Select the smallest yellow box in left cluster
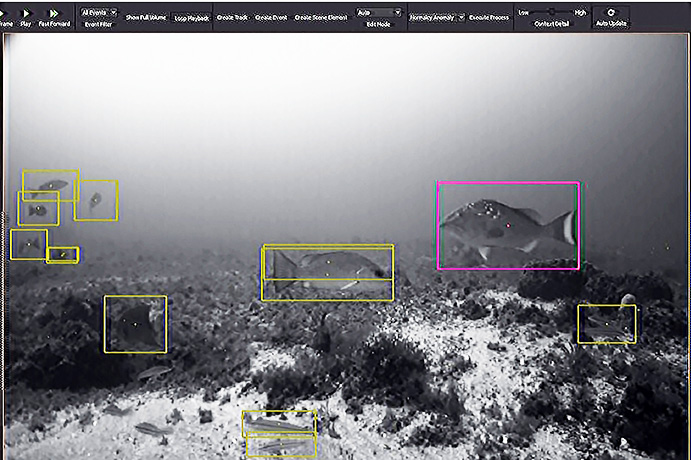The image size is (691, 460). pos(63,255)
